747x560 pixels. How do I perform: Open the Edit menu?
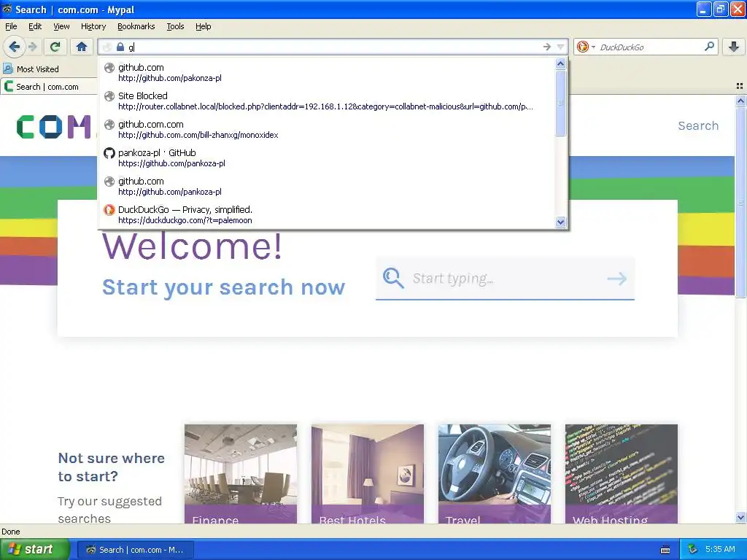coord(35,26)
